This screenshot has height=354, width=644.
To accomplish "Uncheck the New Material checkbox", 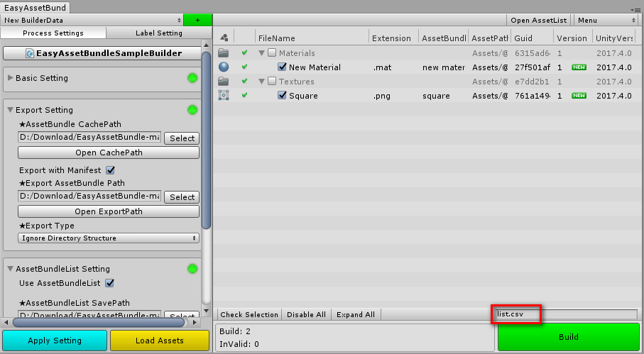I will [x=282, y=67].
